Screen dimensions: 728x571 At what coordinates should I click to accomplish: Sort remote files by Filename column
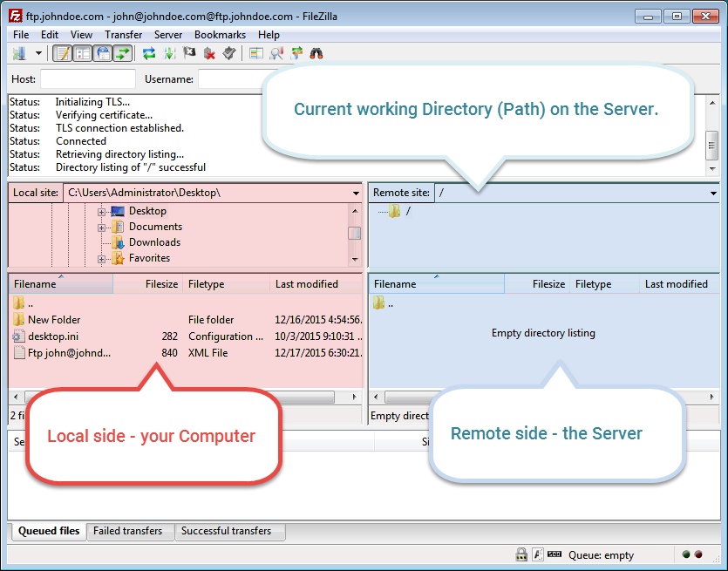(437, 284)
